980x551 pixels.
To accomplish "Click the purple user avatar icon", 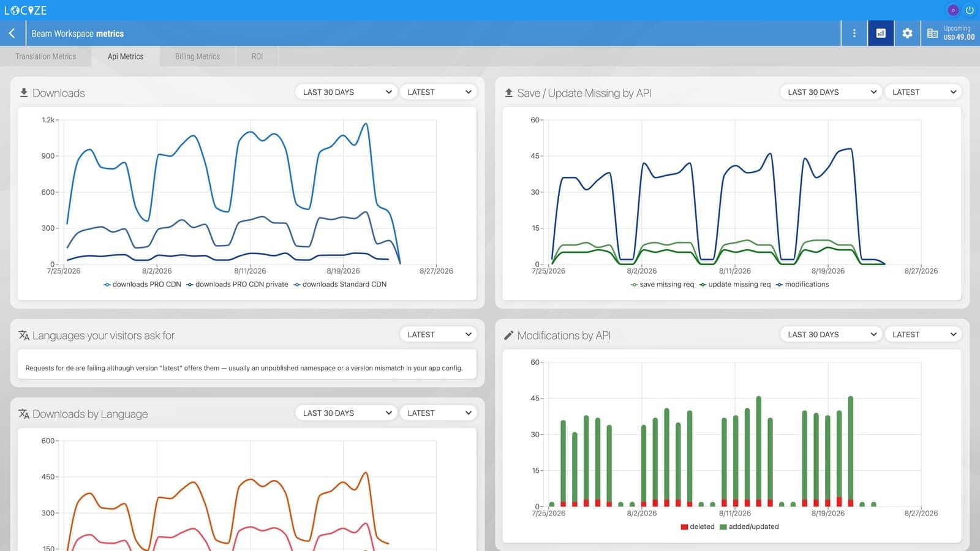I will [x=953, y=10].
